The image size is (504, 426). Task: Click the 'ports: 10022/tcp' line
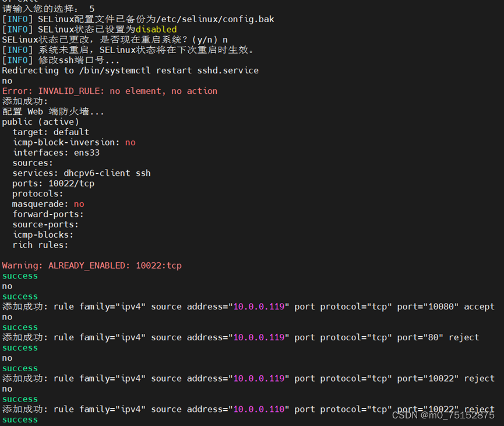pyautogui.click(x=54, y=184)
